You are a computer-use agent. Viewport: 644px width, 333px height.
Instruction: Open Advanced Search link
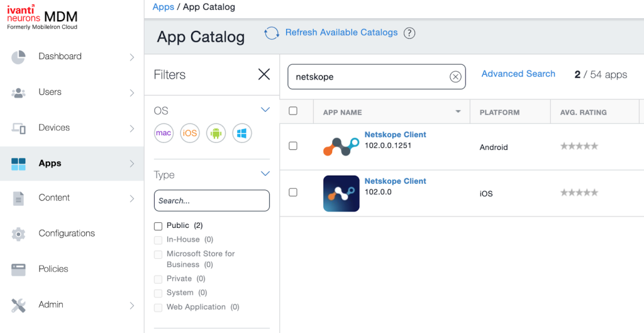518,74
